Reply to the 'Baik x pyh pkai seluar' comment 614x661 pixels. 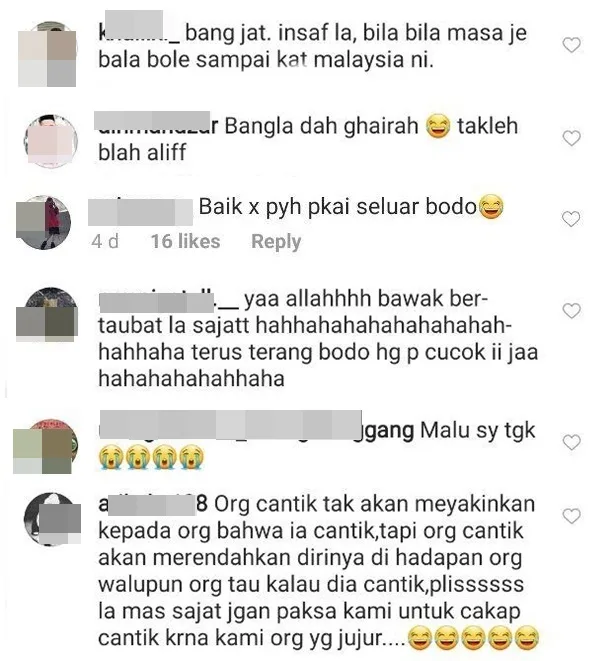click(x=276, y=242)
